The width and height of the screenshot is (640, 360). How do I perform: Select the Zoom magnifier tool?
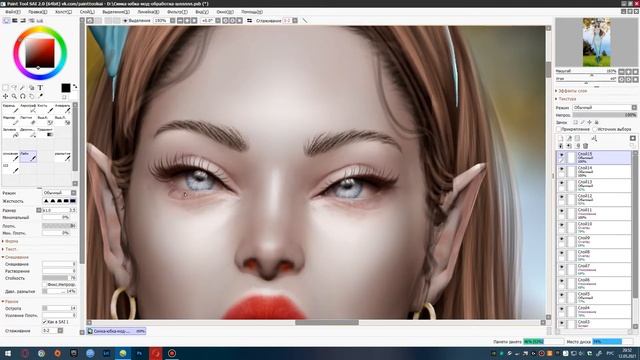pyautogui.click(x=14, y=96)
